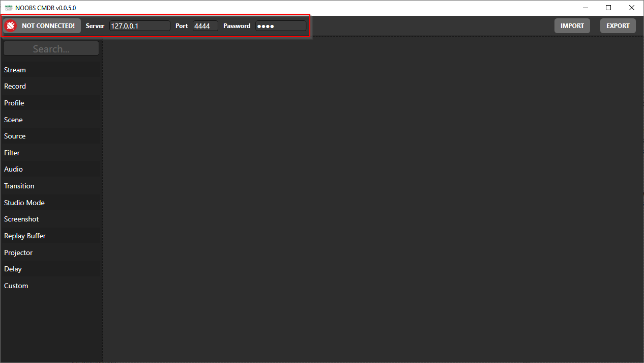Screen dimensions: 644x363
Task: Open the Stream category
Action: tap(51, 70)
